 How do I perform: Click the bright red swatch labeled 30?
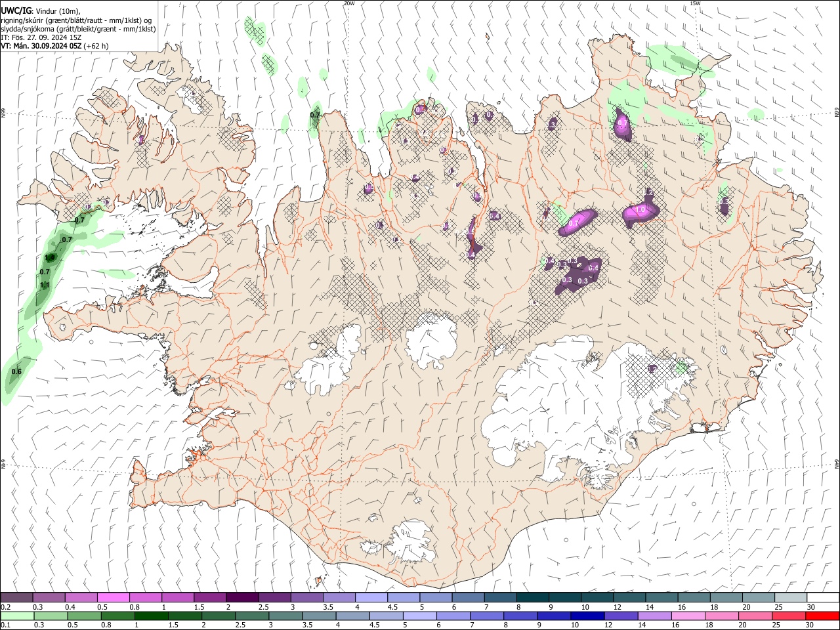coord(822,616)
